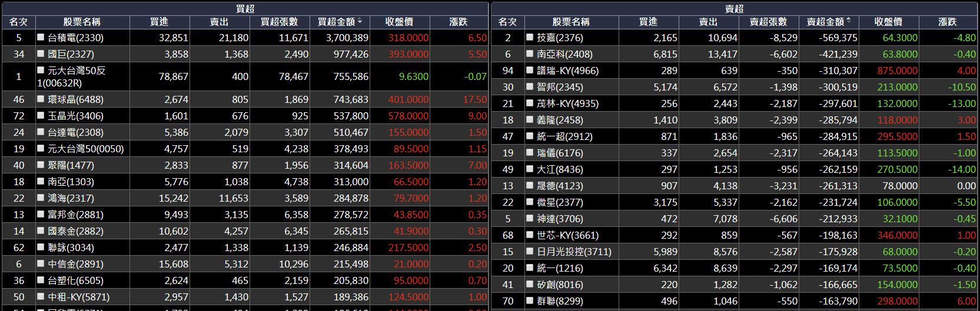980x311 pixels.
Task: Select sell amount -569,375 cell
Action: tap(838, 38)
